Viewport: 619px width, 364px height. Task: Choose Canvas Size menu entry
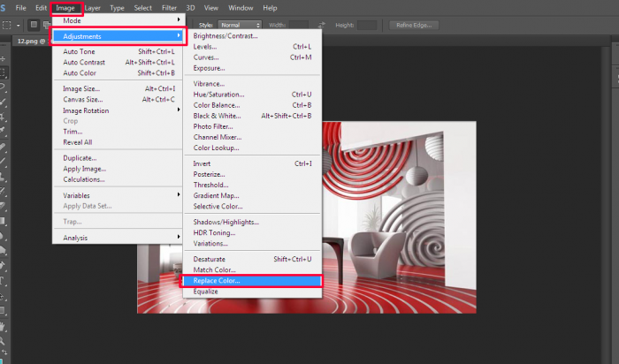[118, 99]
